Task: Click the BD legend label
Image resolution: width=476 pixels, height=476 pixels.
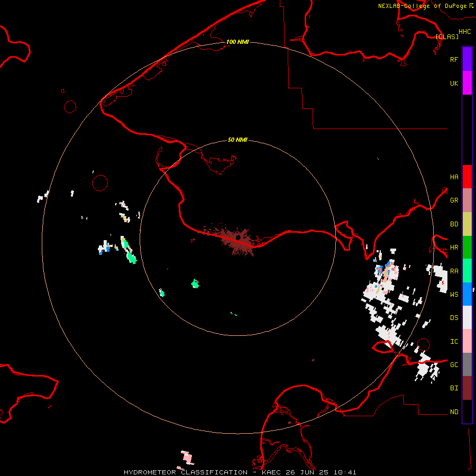Action: (x=454, y=224)
